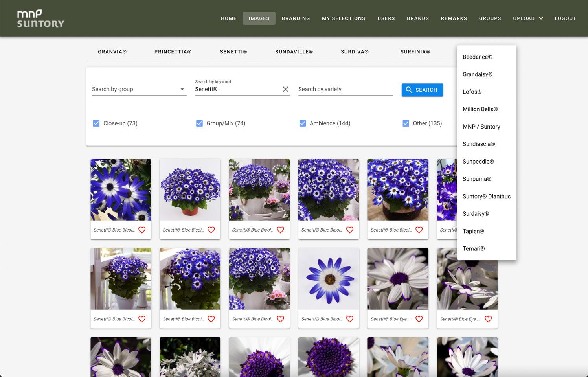Viewport: 588px width, 377px height.
Task: Favorite the first Senetti Blue Bicolor image
Action: coord(142,230)
